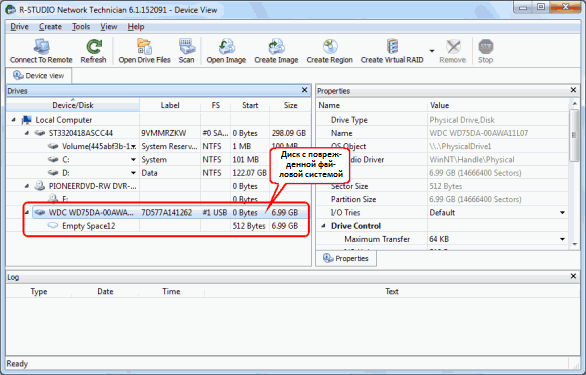Click the WDC WD75DA-00AWA disk icon
Viewport: 586px width, 375px height.
pyautogui.click(x=40, y=212)
